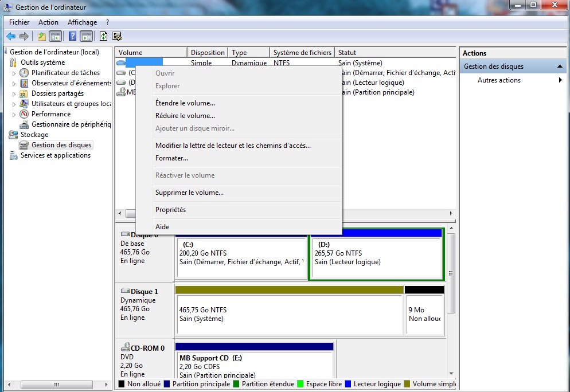Expand the Utilisateurs et groupes locaux node

tap(14, 104)
